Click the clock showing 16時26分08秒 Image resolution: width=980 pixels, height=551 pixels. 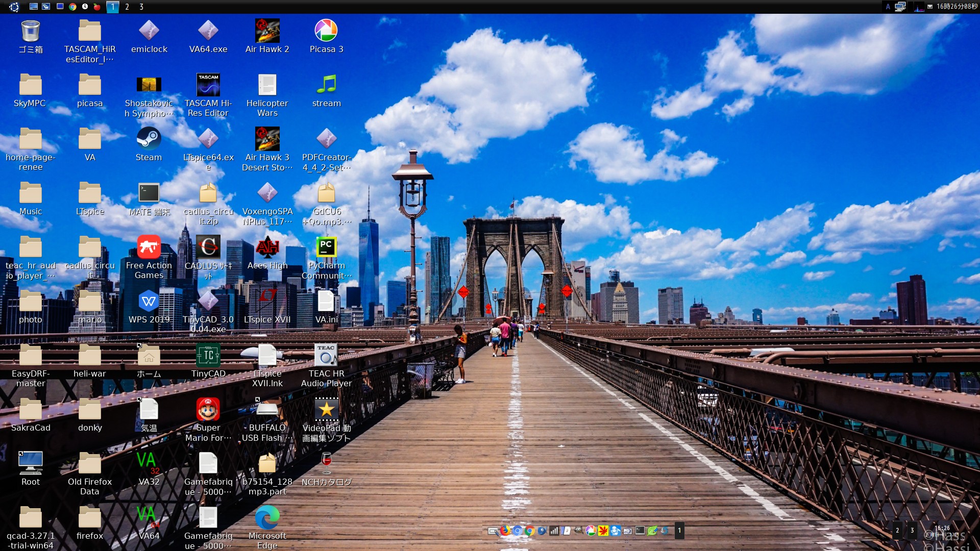click(x=957, y=7)
